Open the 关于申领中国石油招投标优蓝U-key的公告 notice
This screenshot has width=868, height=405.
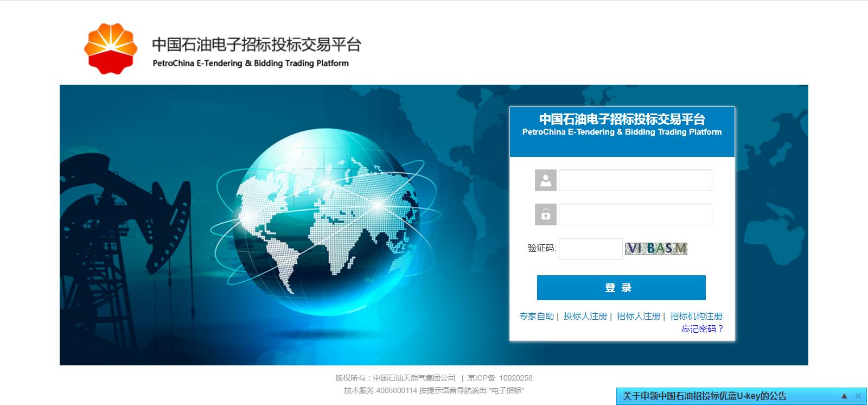click(x=705, y=396)
